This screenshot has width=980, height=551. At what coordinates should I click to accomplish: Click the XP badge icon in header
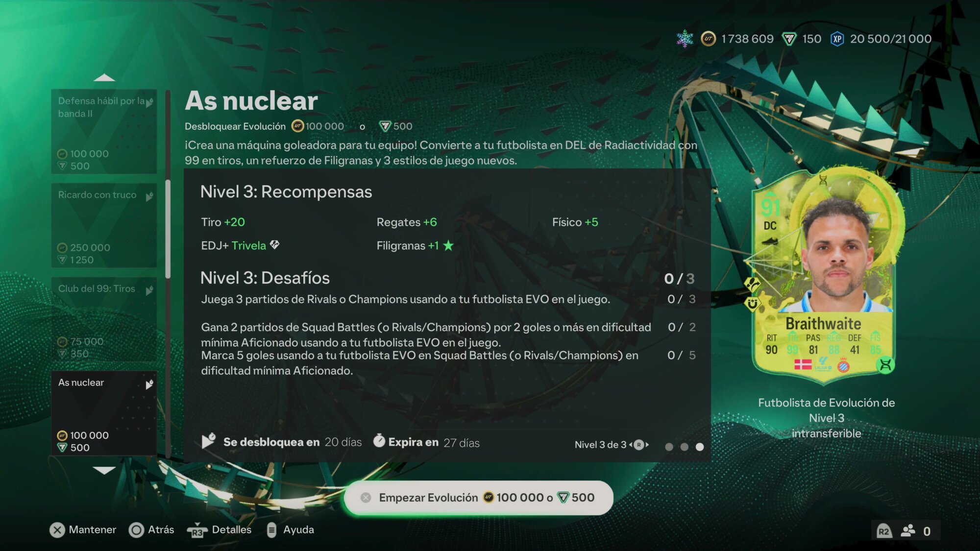point(837,39)
